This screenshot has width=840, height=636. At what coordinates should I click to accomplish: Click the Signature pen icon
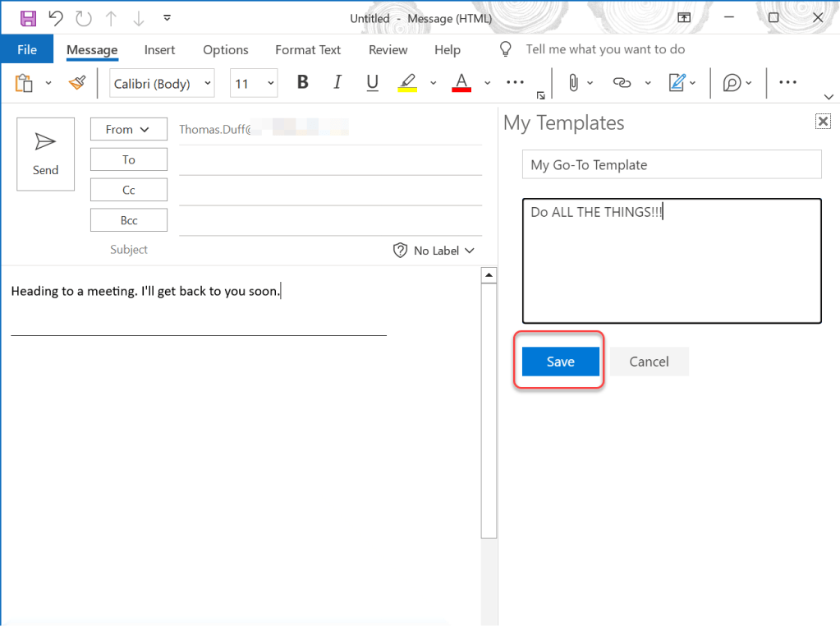click(677, 83)
